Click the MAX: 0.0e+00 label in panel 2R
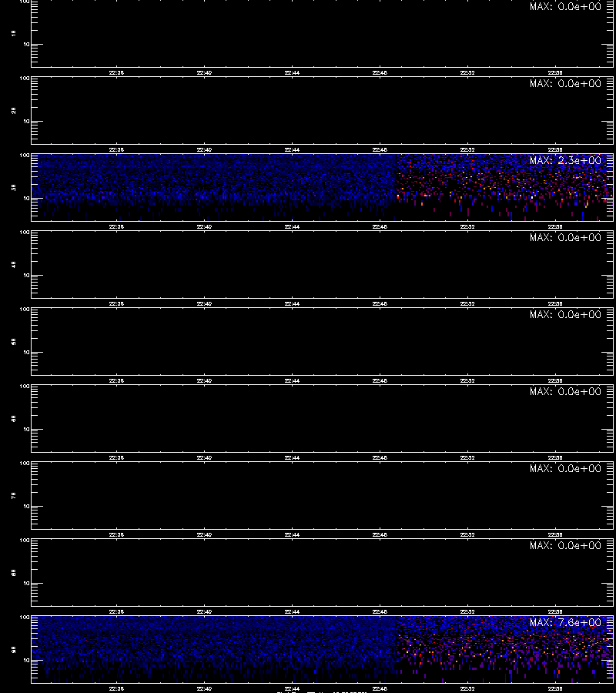This screenshot has width=616, height=693. tap(565, 83)
